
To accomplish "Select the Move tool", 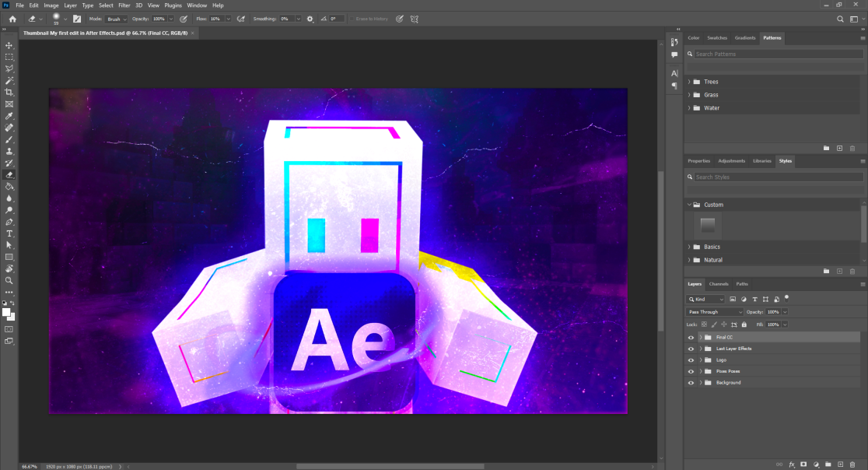I will (9, 45).
